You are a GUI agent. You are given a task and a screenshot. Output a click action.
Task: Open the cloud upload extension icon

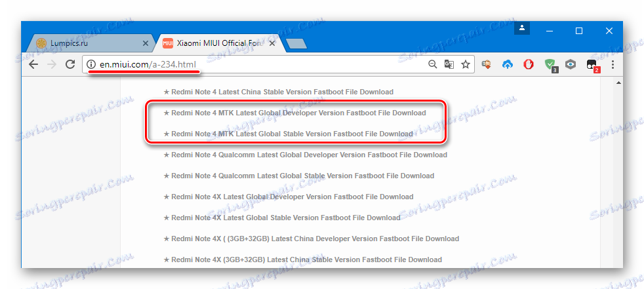[x=508, y=64]
